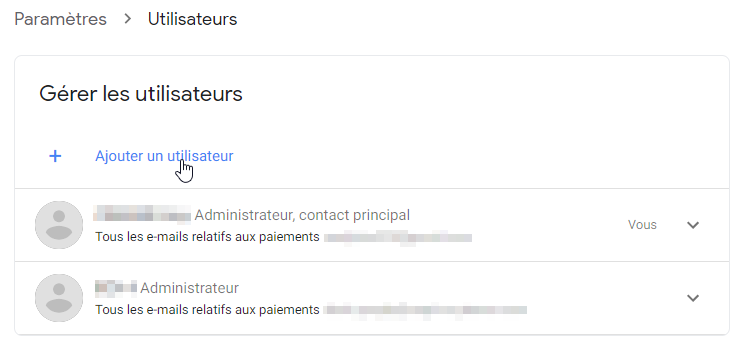Select "Administrateur, contact principal" role text
The height and width of the screenshot is (363, 747).
302,215
